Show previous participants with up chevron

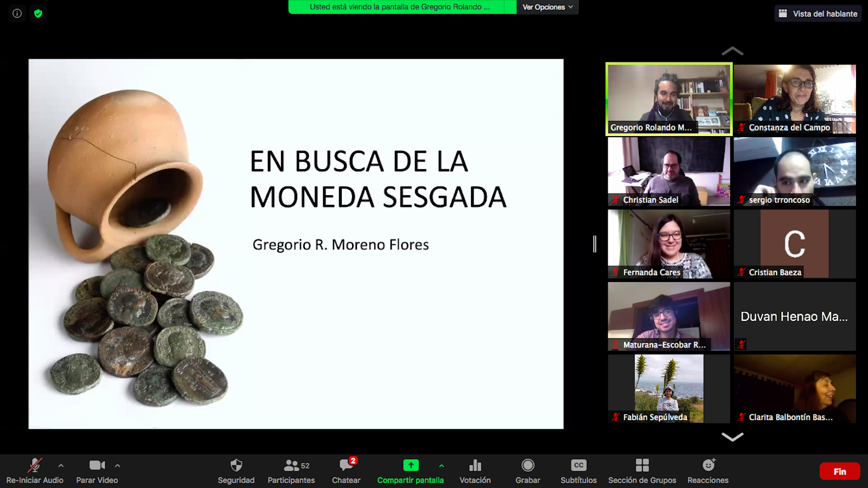pos(732,51)
